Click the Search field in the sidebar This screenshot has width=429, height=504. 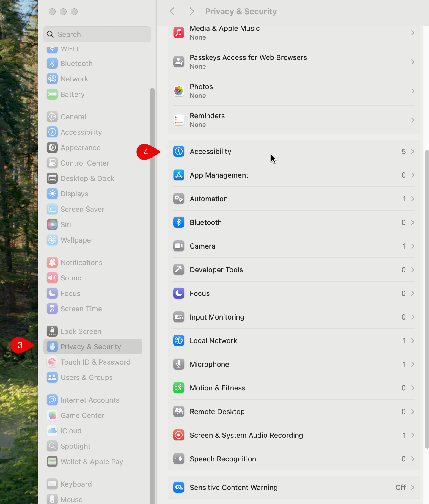coord(97,34)
